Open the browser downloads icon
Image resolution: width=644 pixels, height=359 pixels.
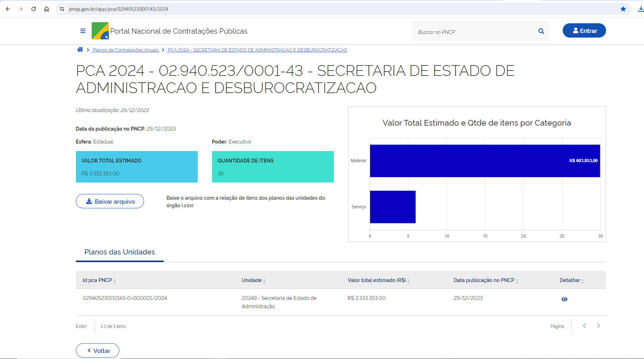641,9
